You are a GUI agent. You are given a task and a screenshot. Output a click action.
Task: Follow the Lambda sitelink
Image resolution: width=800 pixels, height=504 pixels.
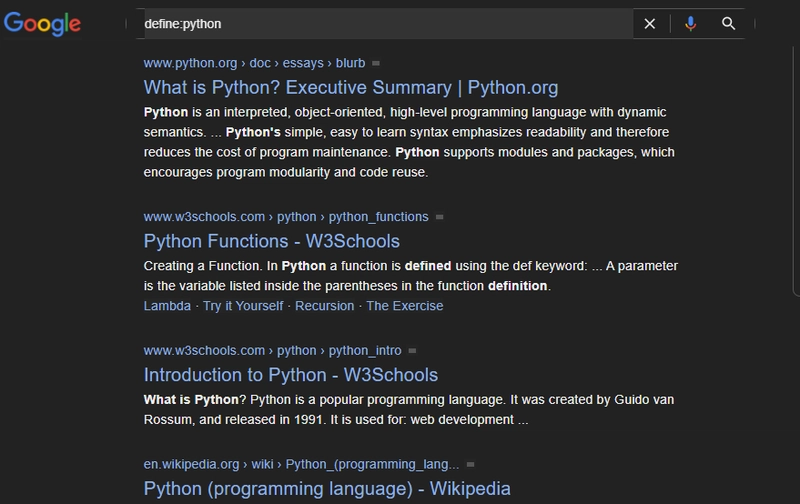click(x=167, y=306)
